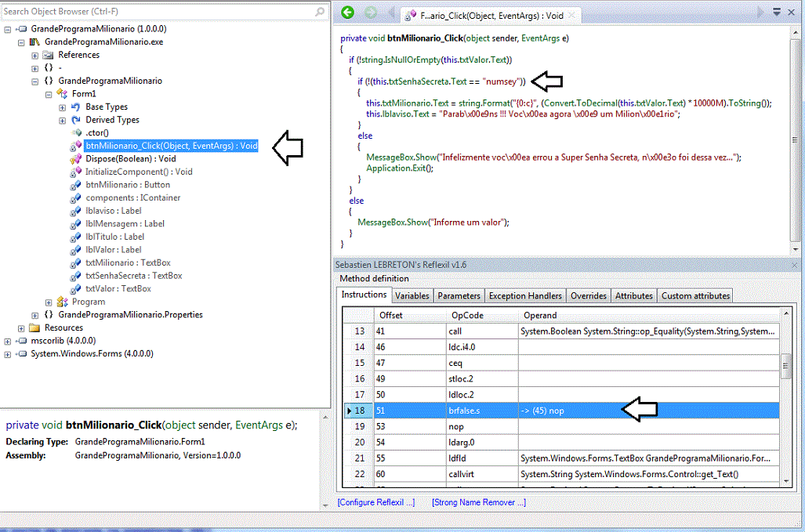Screen dimensions: 805x532
Task: Collapse the GrandeProgramaMilionario (1.0.0.0) assembly node
Action: [x=8, y=30]
